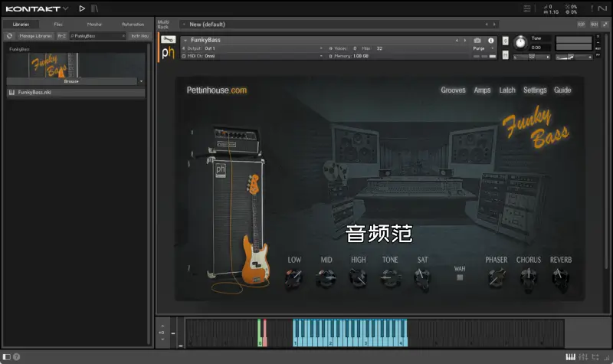Open the Settings page of Funky Bass

pyautogui.click(x=535, y=90)
